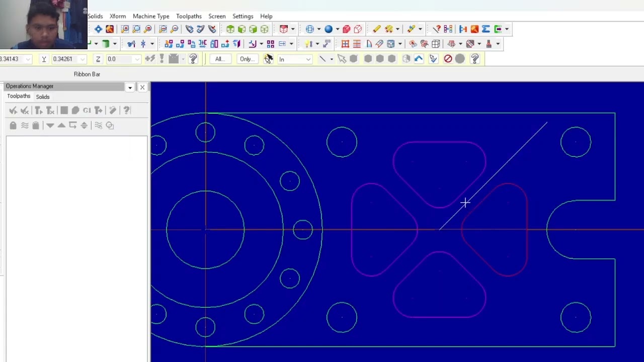Screen dimensions: 644x362
Task: Click the Only... selection button
Action: (247, 59)
